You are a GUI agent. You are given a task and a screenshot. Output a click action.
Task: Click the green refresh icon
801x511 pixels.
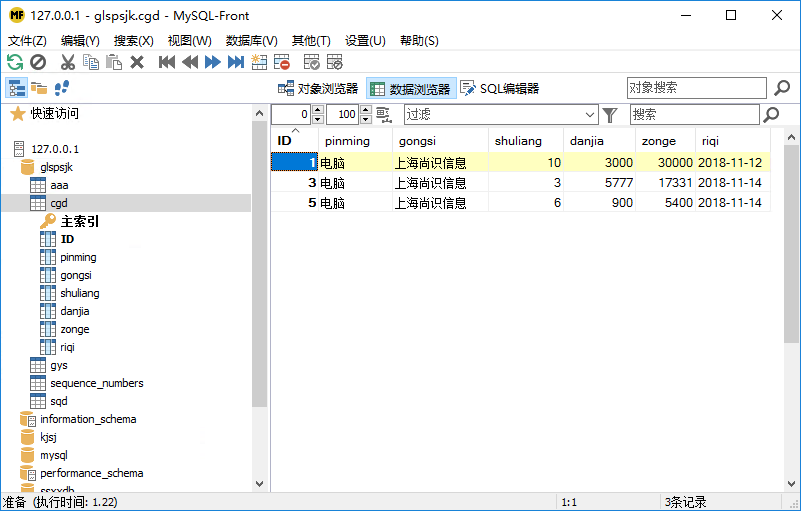[15, 62]
